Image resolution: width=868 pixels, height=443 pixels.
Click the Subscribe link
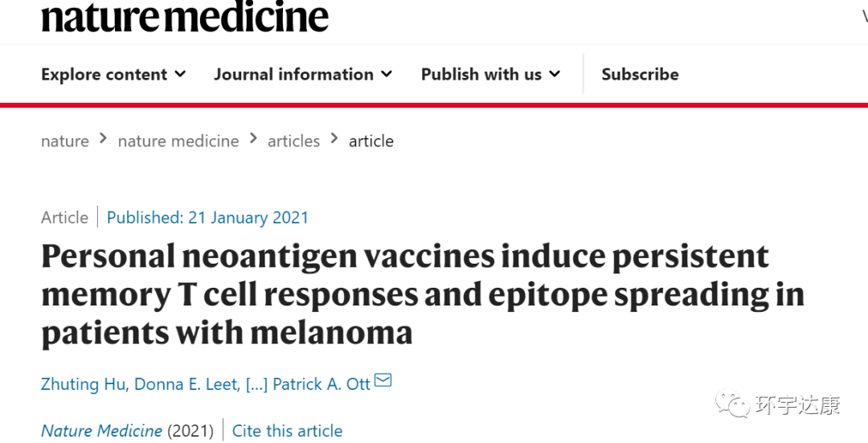point(640,75)
